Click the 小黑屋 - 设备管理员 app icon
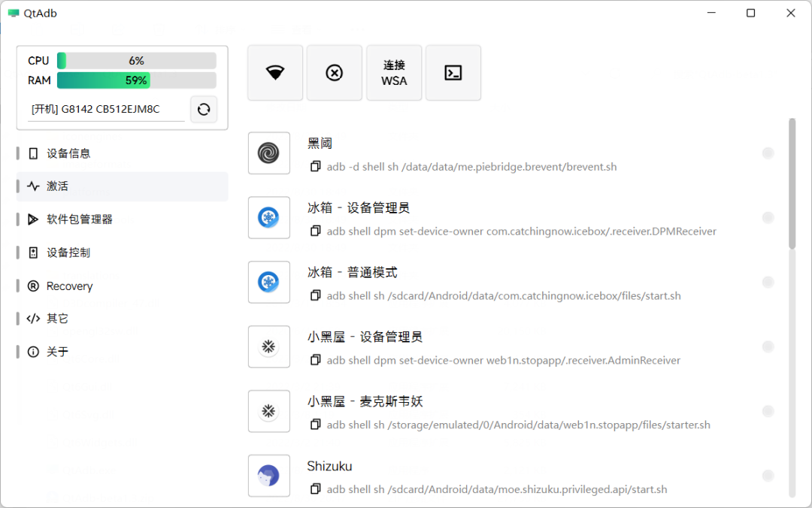Viewport: 812px width, 508px height. point(268,346)
